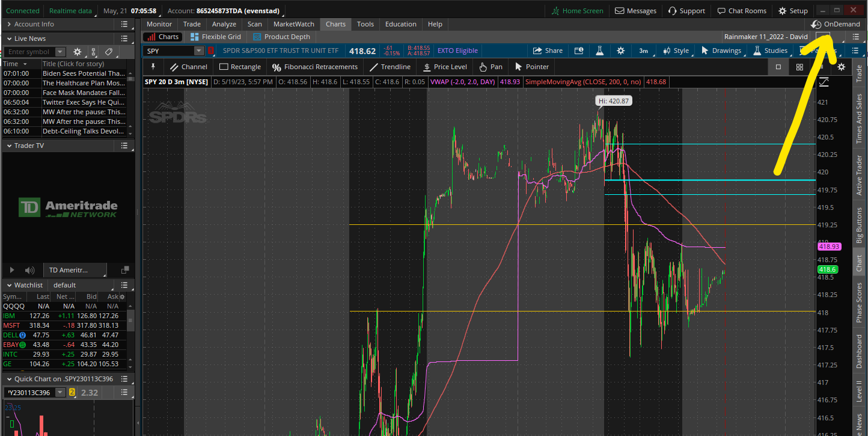868x436 pixels.
Task: Open the MarketWatch tab
Action: coord(294,24)
